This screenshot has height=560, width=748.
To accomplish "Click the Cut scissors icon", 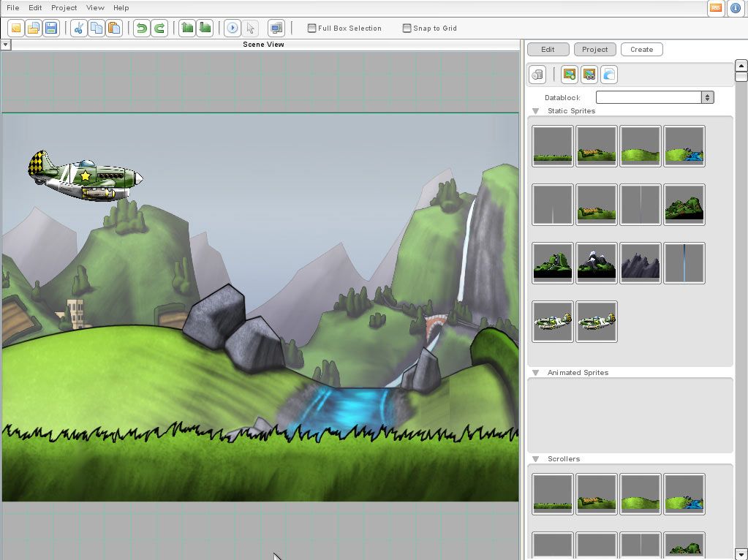I will click(79, 29).
